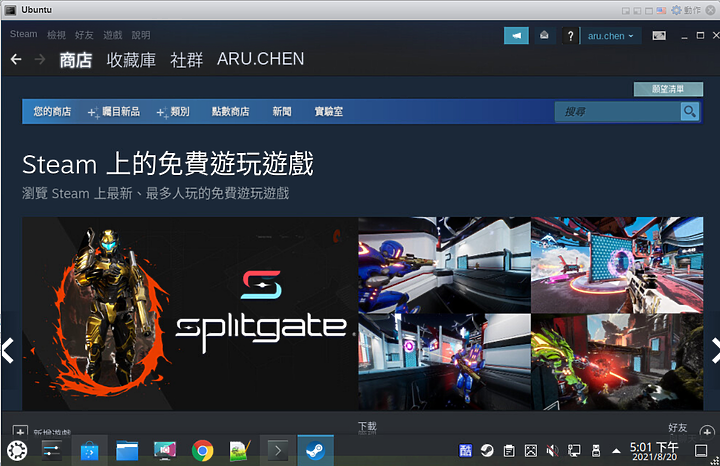The image size is (720, 466).
Task: Click the show desktop taskbar button
Action: (x=701, y=450)
